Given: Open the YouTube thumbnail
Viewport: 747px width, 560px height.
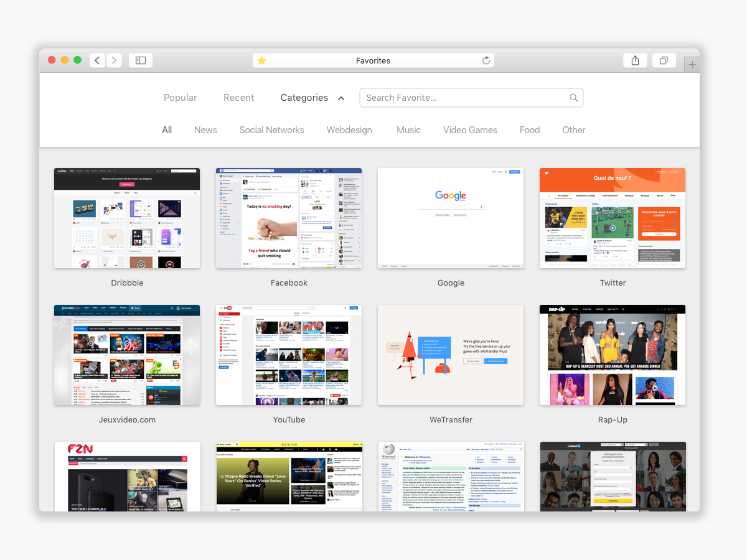Looking at the screenshot, I should point(289,355).
